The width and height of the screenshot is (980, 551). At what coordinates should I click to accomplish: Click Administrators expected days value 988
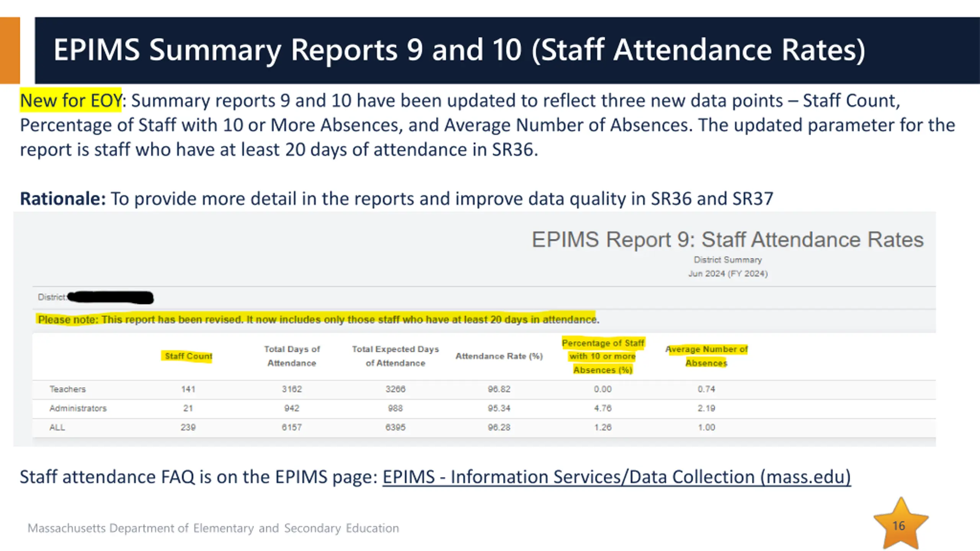pos(395,408)
